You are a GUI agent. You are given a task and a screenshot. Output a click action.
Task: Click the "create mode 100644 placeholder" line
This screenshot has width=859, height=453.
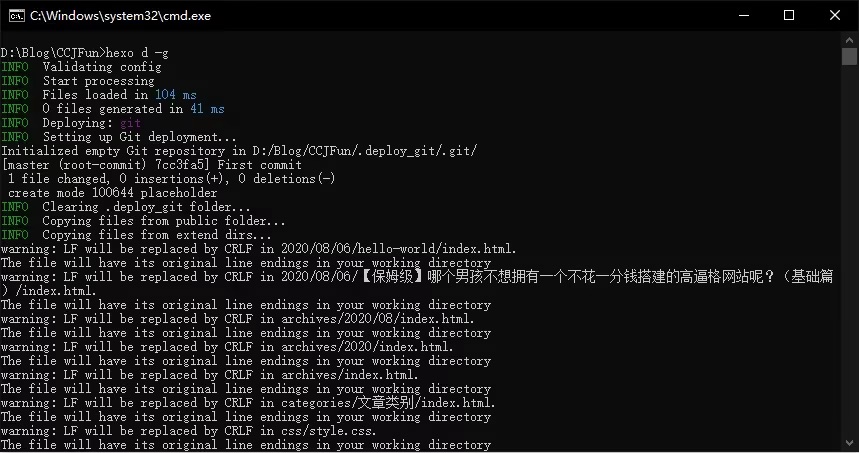pos(112,193)
